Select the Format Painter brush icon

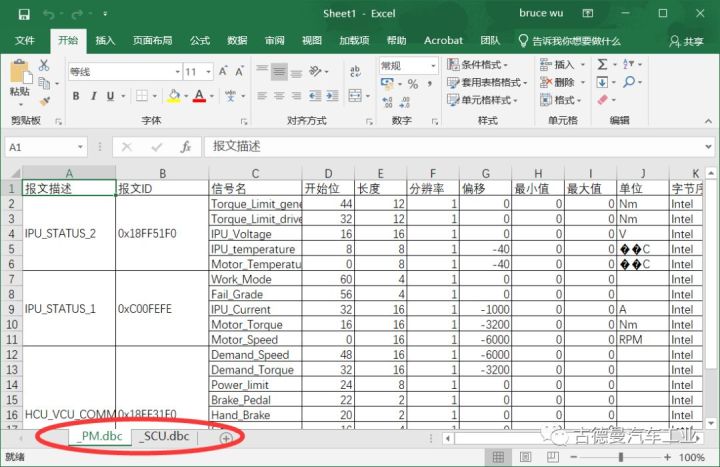45,101
